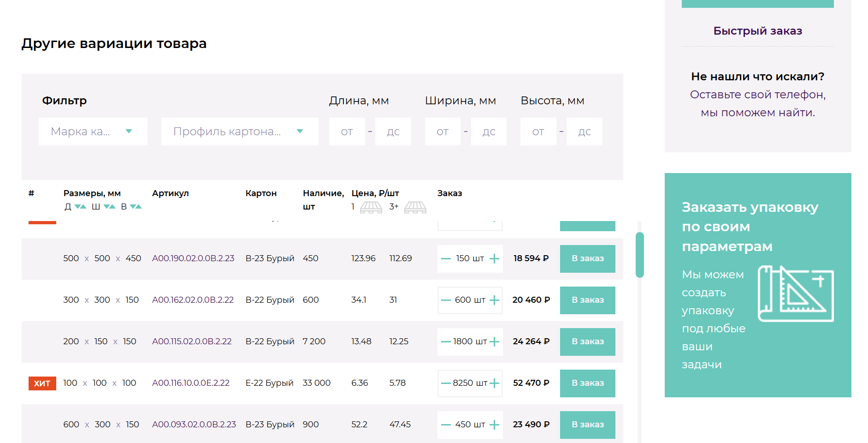Open article link A00.116.10.0.0E.2.22
This screenshot has height=443, width=868.
(191, 383)
